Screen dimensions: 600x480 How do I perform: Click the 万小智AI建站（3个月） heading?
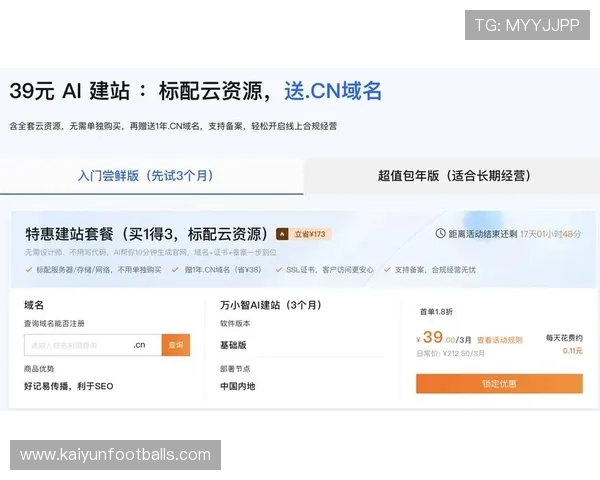pos(271,305)
